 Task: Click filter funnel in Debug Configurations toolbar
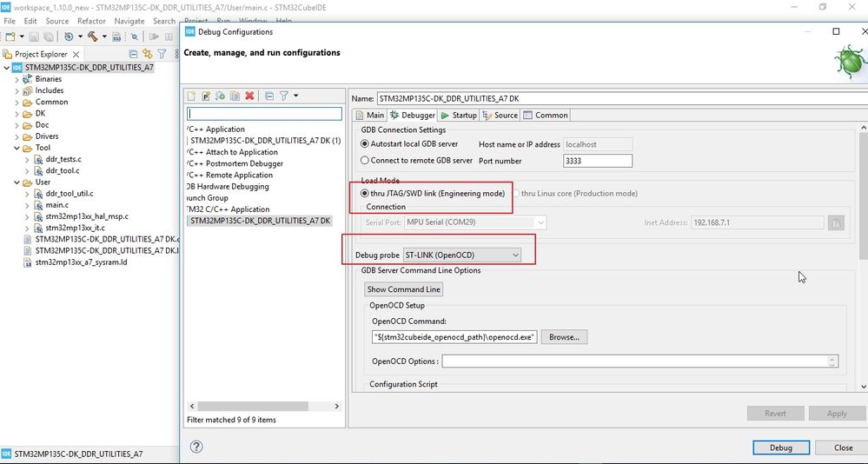(283, 96)
